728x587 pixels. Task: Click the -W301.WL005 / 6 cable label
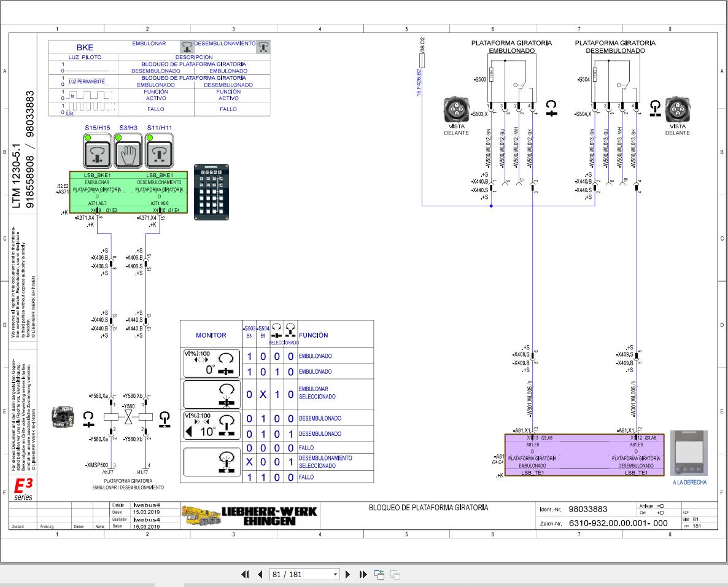click(529, 398)
